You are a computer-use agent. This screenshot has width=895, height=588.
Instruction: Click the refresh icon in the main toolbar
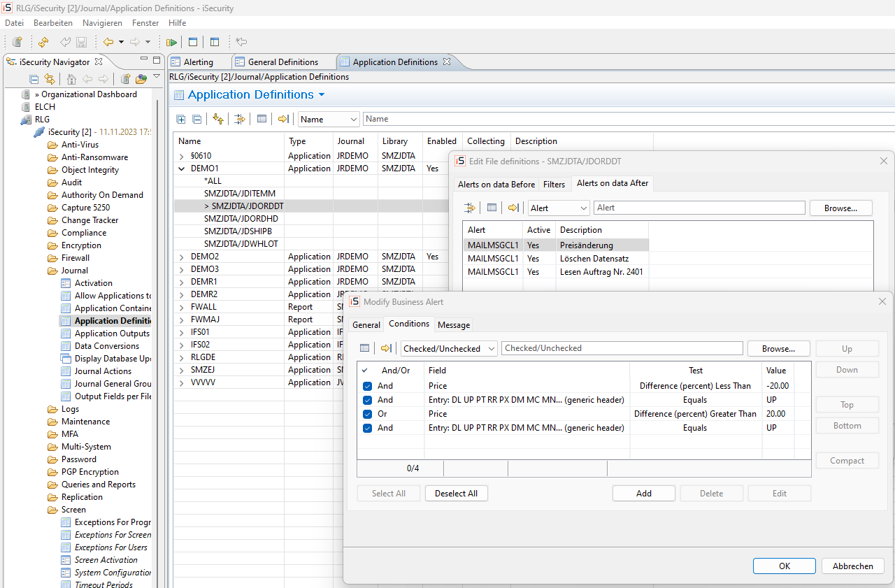pos(43,42)
